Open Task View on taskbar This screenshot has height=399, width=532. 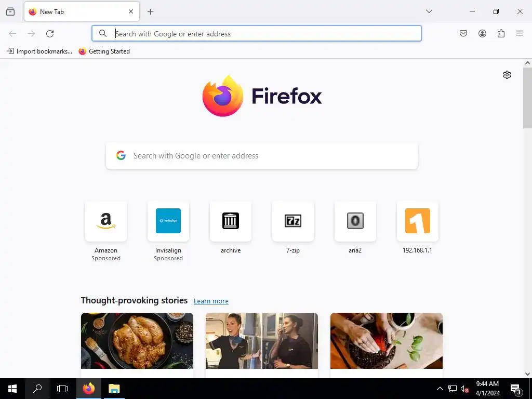pyautogui.click(x=62, y=389)
